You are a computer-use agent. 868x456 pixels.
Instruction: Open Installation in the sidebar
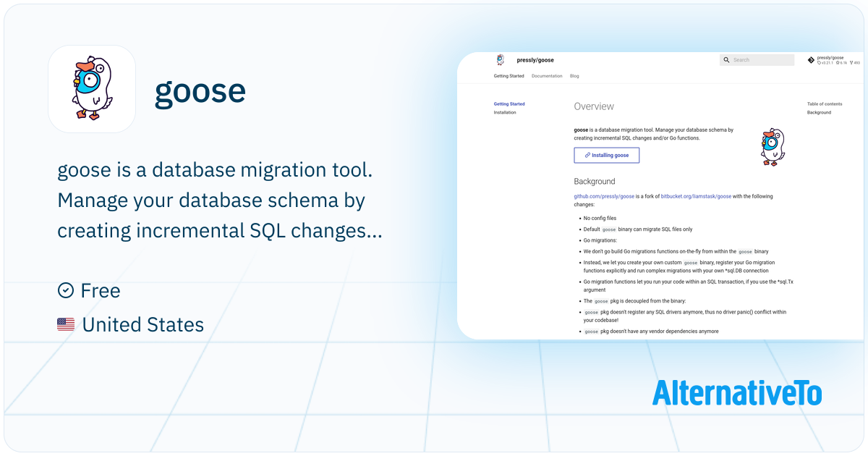tap(505, 113)
